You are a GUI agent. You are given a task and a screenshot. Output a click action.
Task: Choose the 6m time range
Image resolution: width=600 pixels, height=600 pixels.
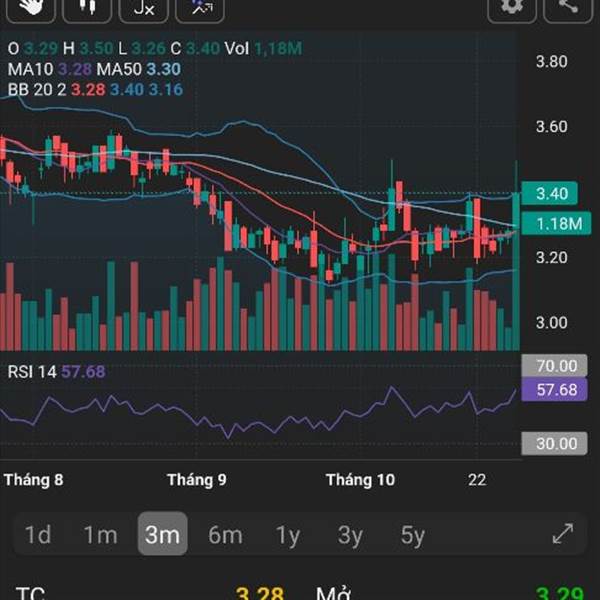point(225,535)
